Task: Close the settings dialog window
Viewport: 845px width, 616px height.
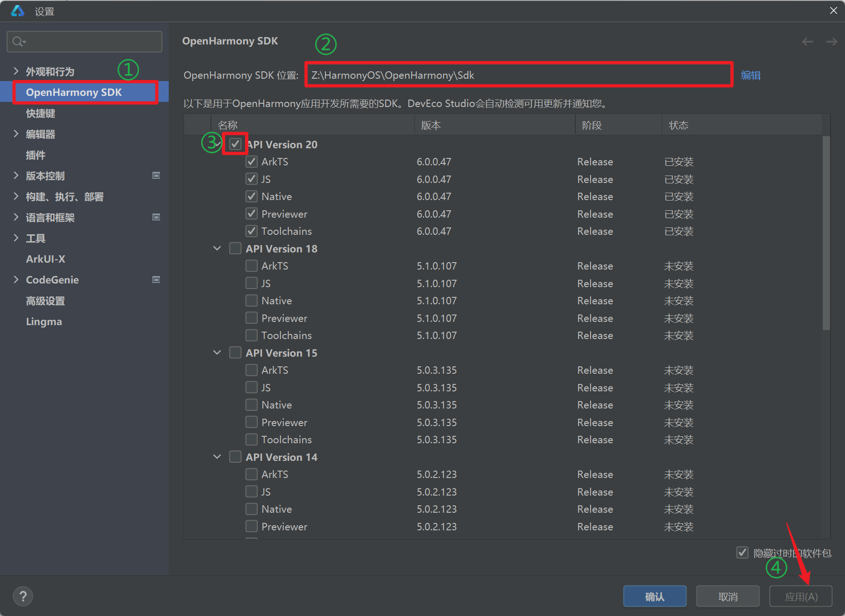Action: [833, 10]
